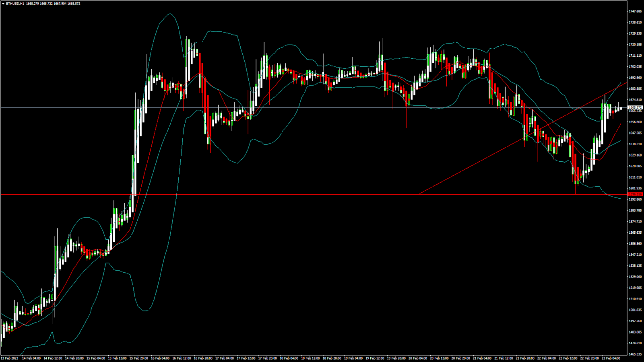Click the 13 Feb 2023 date label
This screenshot has height=362, width=644.
click(10, 358)
